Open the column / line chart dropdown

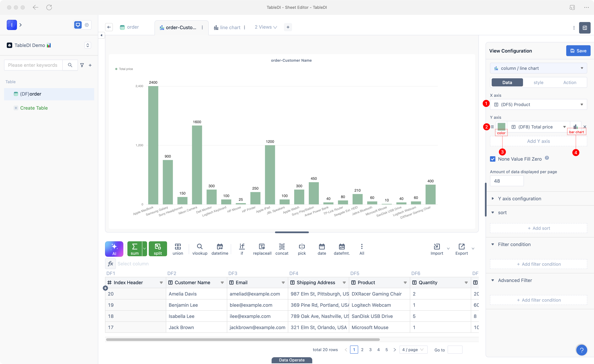(538, 68)
